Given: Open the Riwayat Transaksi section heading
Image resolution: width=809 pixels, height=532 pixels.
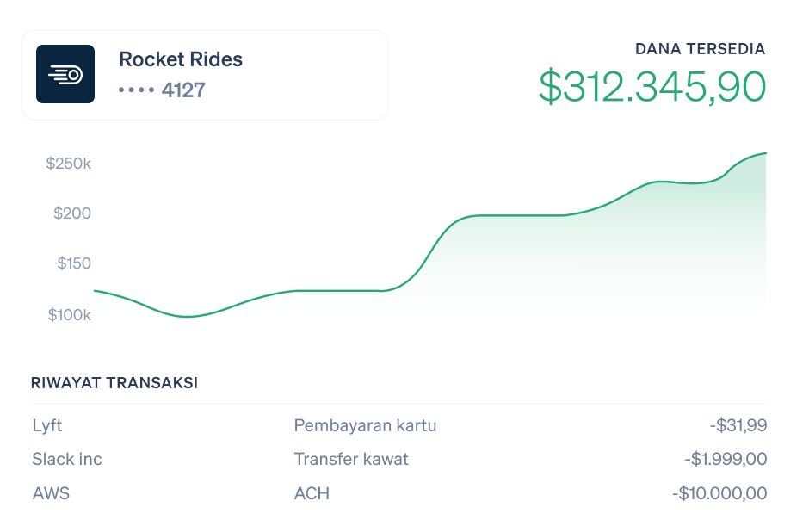Looking at the screenshot, I should [x=114, y=383].
